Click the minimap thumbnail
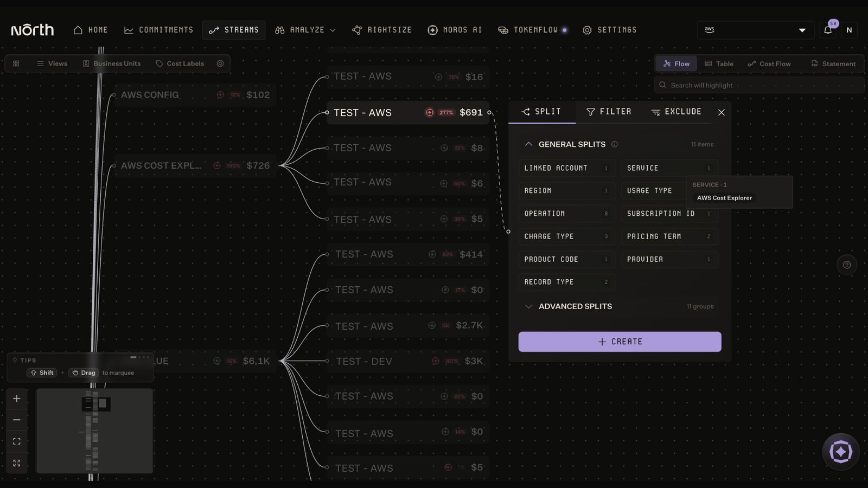The width and height of the screenshot is (868, 488). (x=94, y=431)
